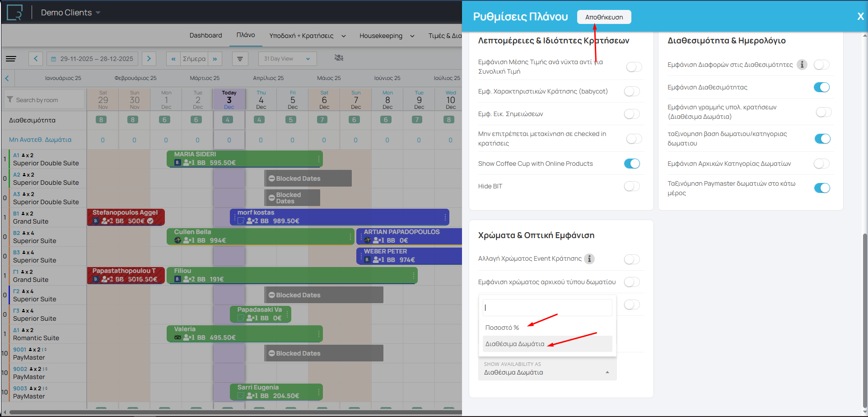Disable Show Coffee Cup with Online Products

pyautogui.click(x=632, y=164)
